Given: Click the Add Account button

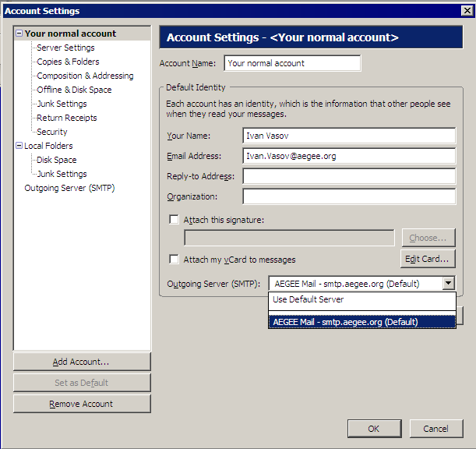Looking at the screenshot, I should tap(82, 362).
